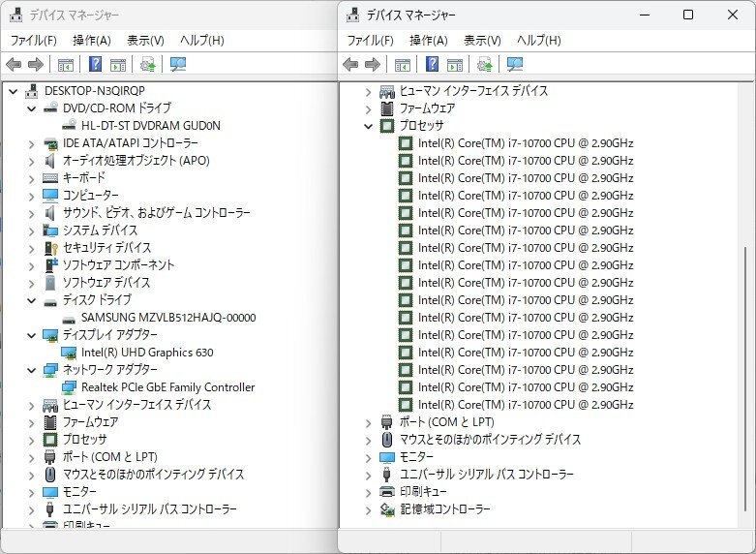Expand オーディオ処理オブジェクト (APO) node
This screenshot has height=554, width=756.
(x=32, y=162)
